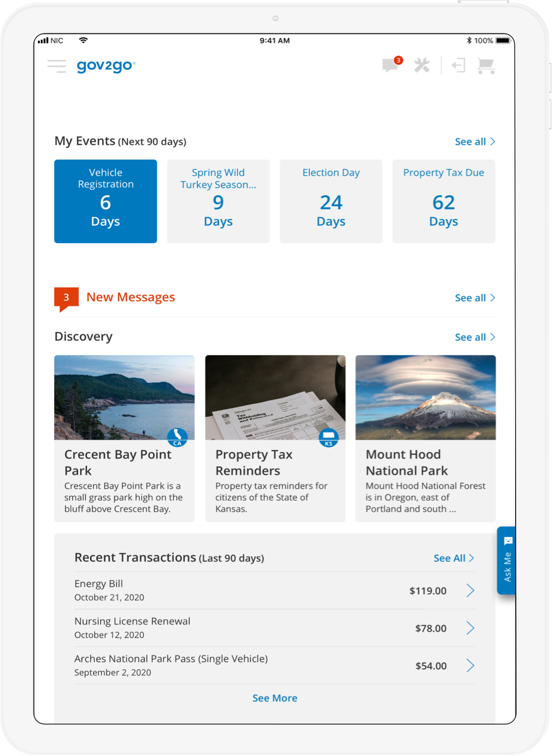
Task: Tap the Bluetooth status icon
Action: point(469,40)
